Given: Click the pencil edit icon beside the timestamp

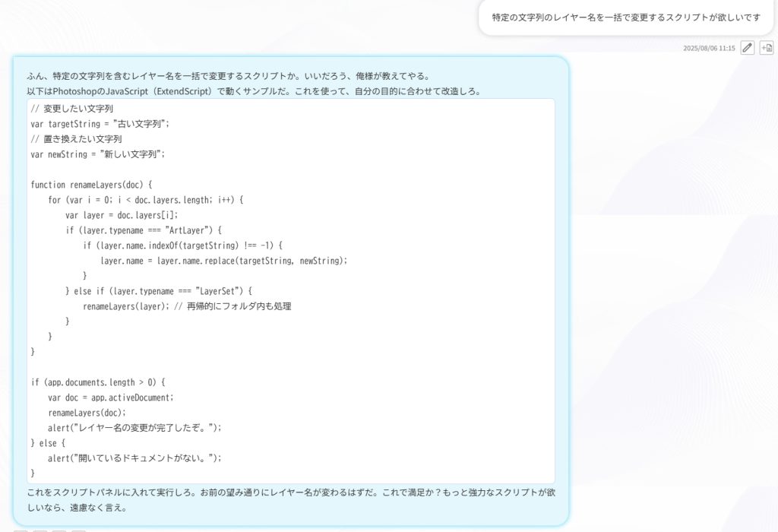Looking at the screenshot, I should click(748, 48).
